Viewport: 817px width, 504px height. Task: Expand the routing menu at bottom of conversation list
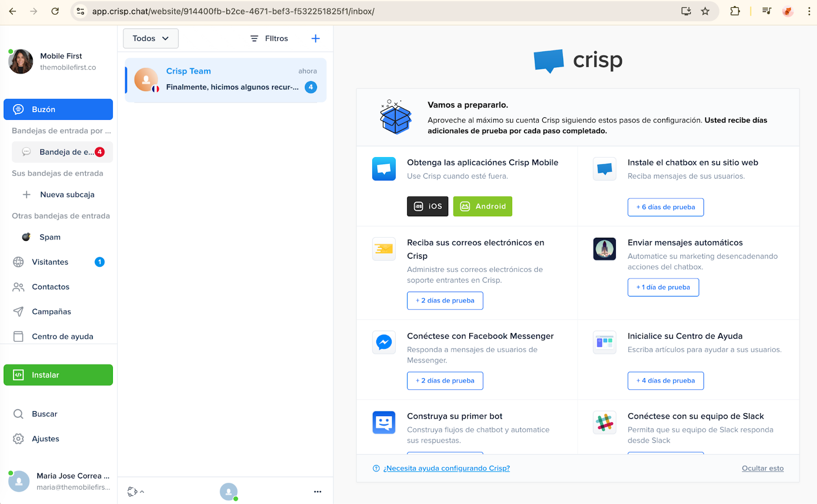click(x=135, y=492)
